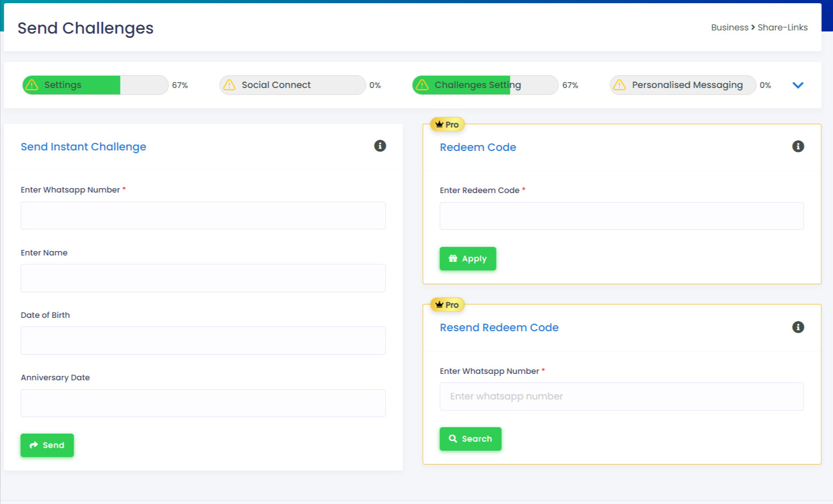Focus Whatsapp Number field in Send Instant Challenge
This screenshot has width=833, height=504.
pos(203,215)
